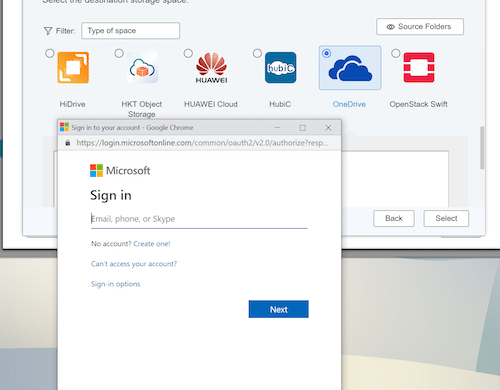
Task: Pick the HUAWEI Cloud logo
Action: pyautogui.click(x=211, y=68)
